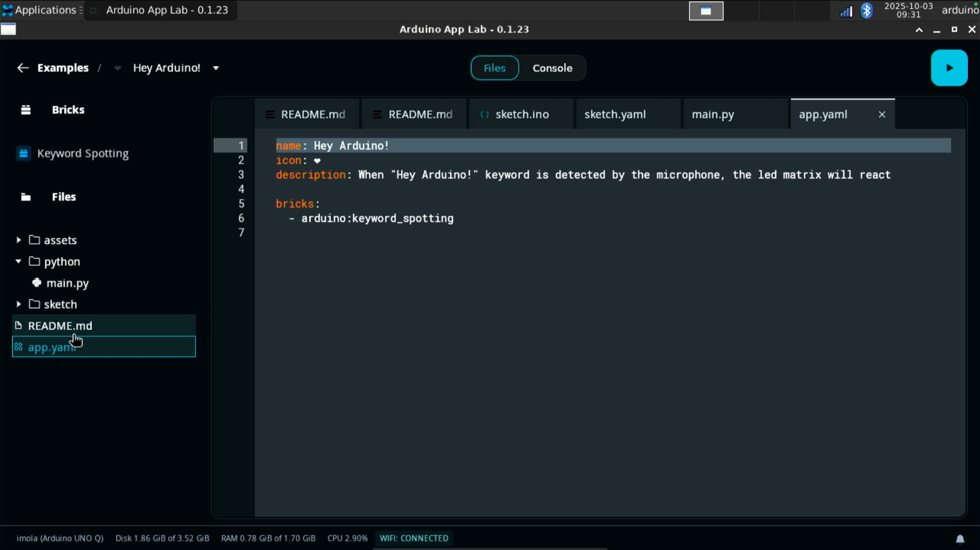Close the app.yaml tab
This screenshot has height=550, width=980.
coord(882,115)
